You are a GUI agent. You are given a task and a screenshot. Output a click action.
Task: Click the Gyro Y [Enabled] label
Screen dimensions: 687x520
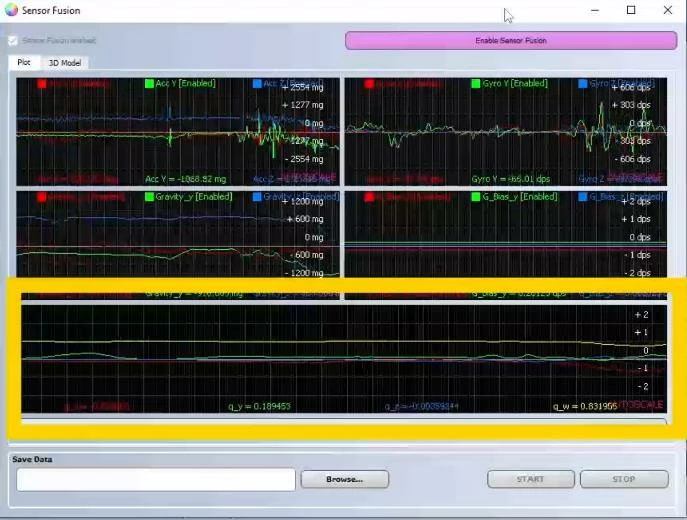click(x=515, y=83)
